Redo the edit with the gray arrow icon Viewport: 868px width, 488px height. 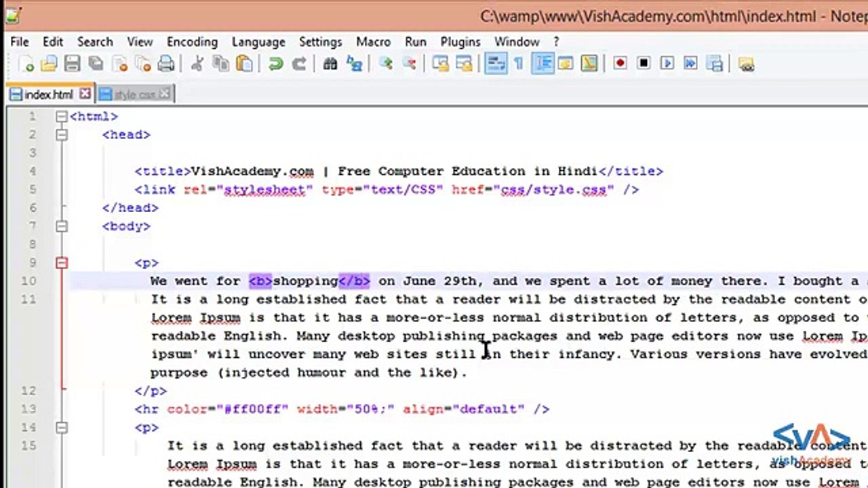(x=298, y=64)
